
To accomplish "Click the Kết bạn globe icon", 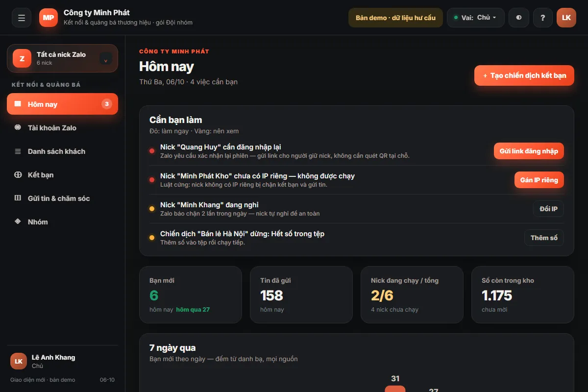I will [18, 174].
